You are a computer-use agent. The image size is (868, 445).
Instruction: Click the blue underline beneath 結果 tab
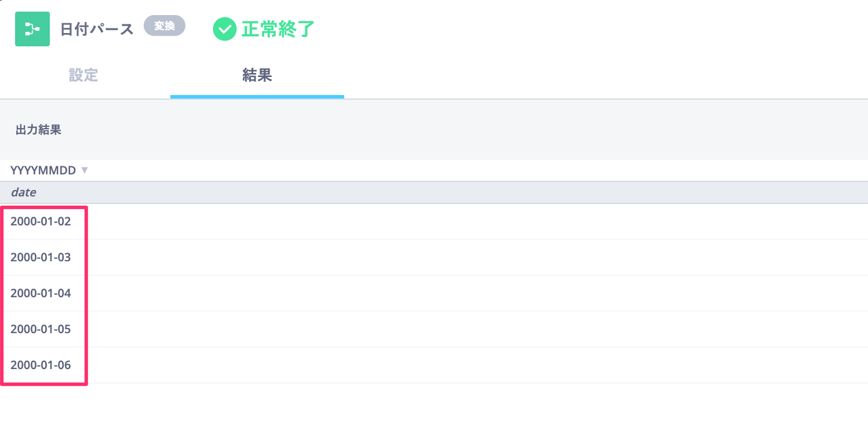point(257,97)
